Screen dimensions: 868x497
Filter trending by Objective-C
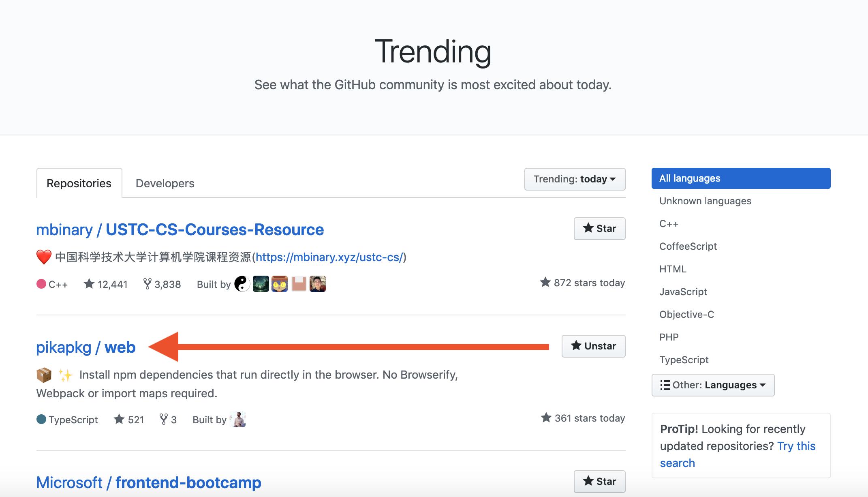coord(687,315)
